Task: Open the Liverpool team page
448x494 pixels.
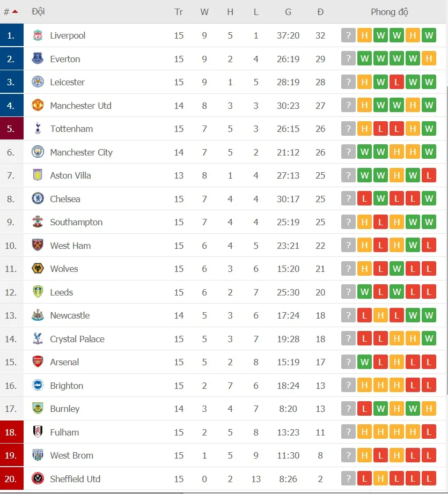Action: point(68,35)
